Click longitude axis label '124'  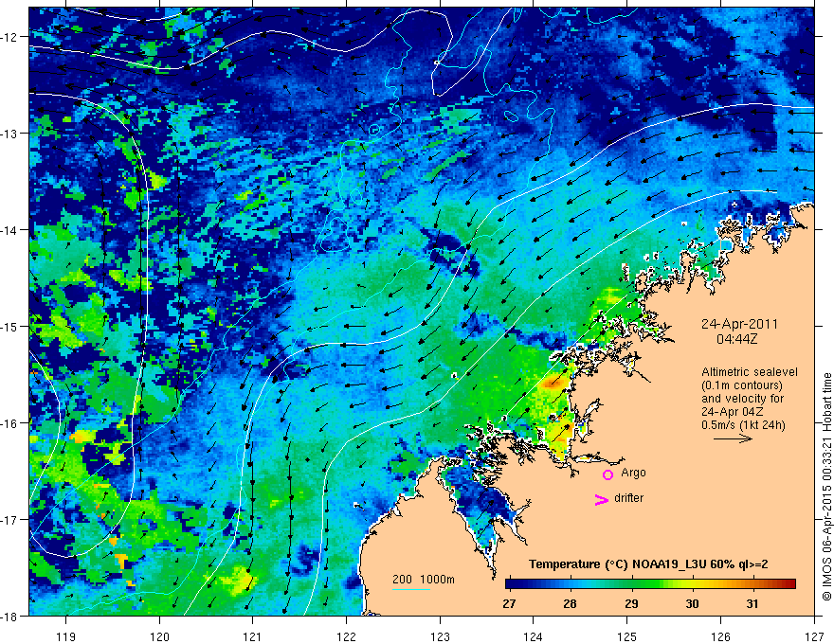coord(534,636)
